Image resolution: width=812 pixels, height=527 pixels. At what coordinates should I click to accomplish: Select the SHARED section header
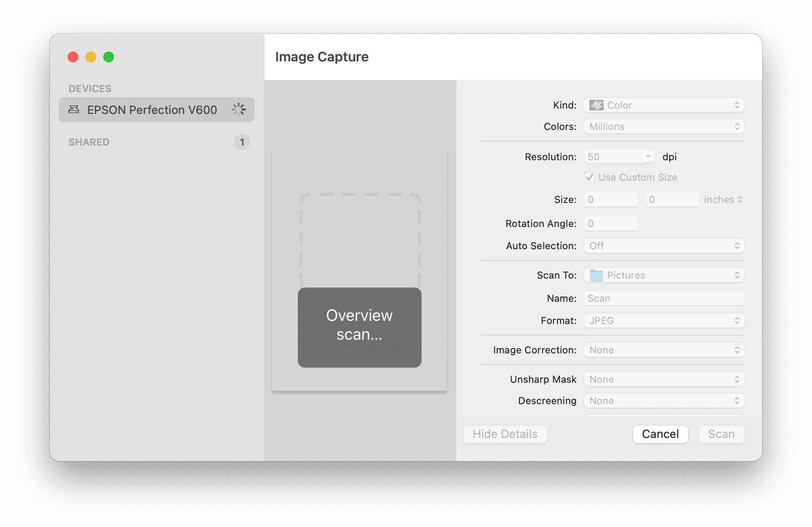(89, 142)
